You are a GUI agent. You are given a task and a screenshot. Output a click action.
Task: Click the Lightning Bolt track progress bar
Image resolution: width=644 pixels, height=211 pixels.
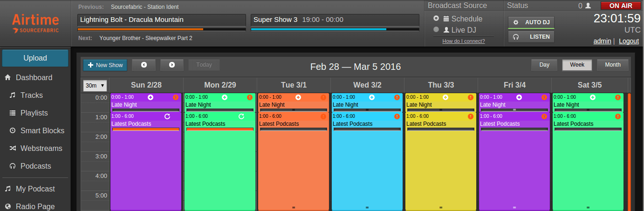click(162, 29)
